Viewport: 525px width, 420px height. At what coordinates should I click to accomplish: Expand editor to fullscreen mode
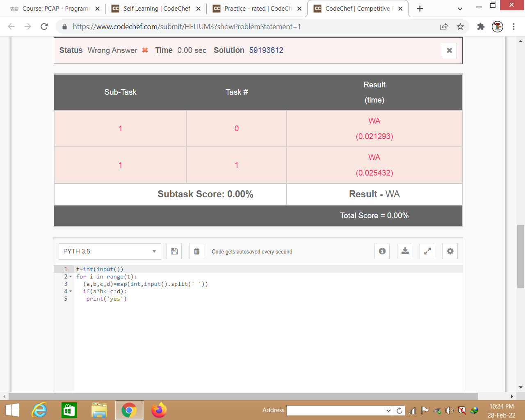(x=427, y=251)
